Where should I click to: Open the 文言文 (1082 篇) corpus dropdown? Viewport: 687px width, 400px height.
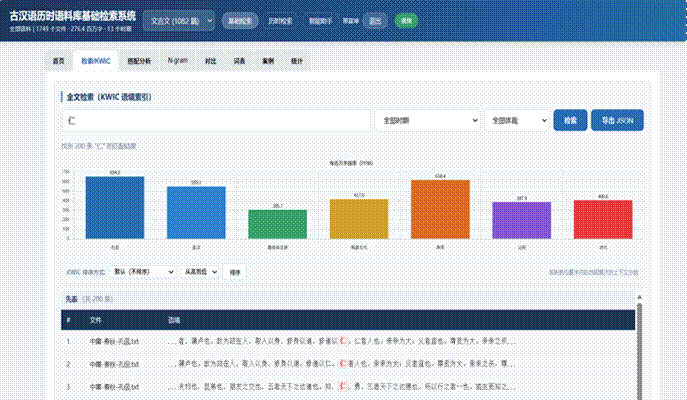179,21
